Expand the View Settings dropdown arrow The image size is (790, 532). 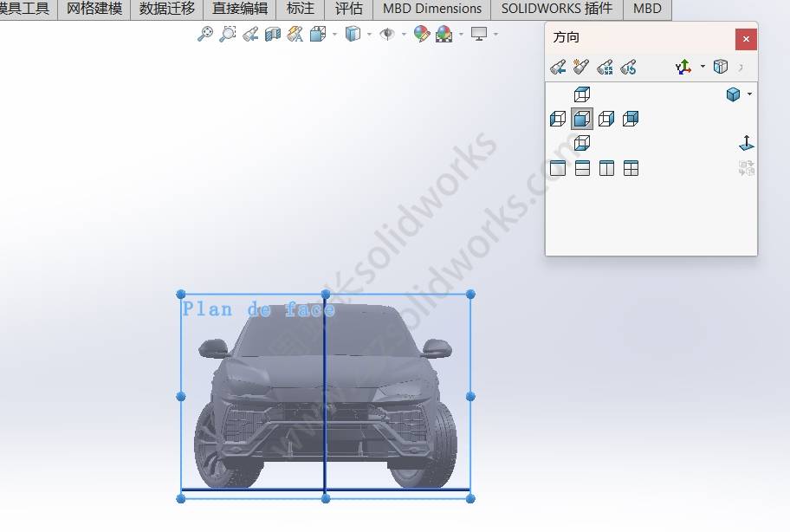pyautogui.click(x=495, y=35)
